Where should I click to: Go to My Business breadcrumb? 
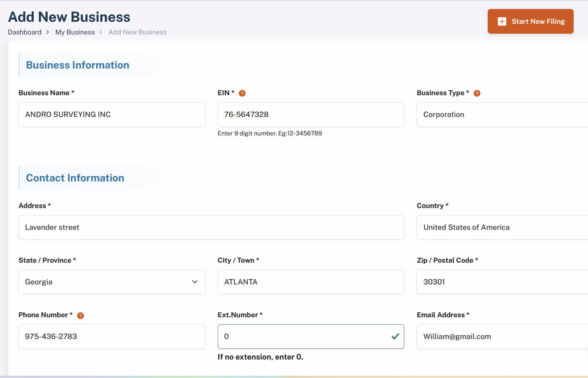coord(75,32)
